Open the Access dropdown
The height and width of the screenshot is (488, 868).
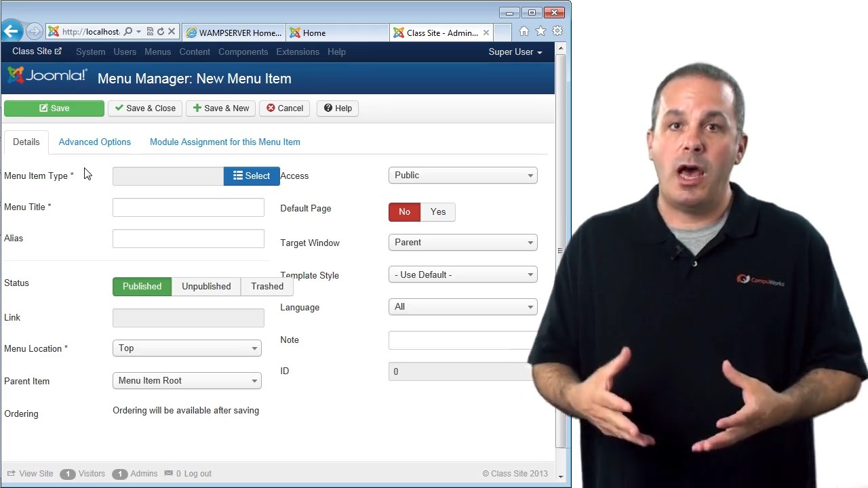click(463, 175)
